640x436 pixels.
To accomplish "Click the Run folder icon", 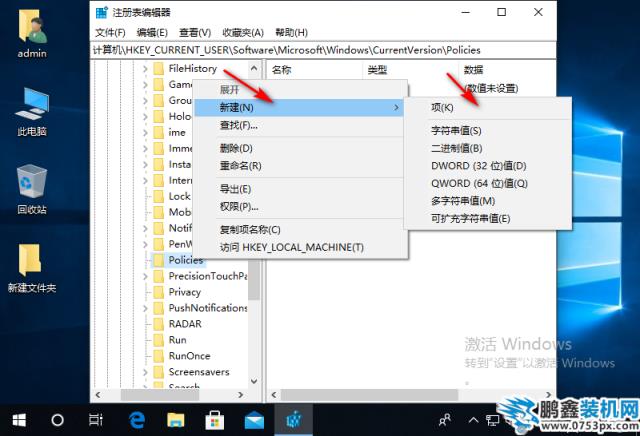I will coord(158,340).
